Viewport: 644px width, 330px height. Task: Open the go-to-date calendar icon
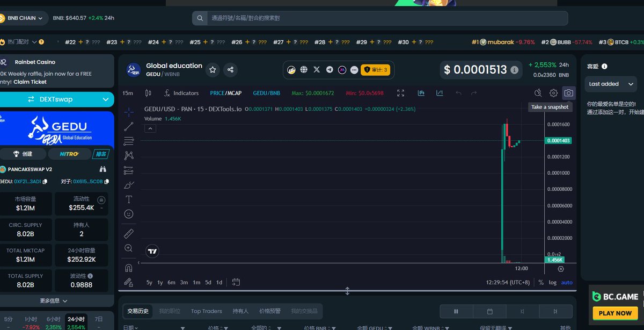coord(236,282)
